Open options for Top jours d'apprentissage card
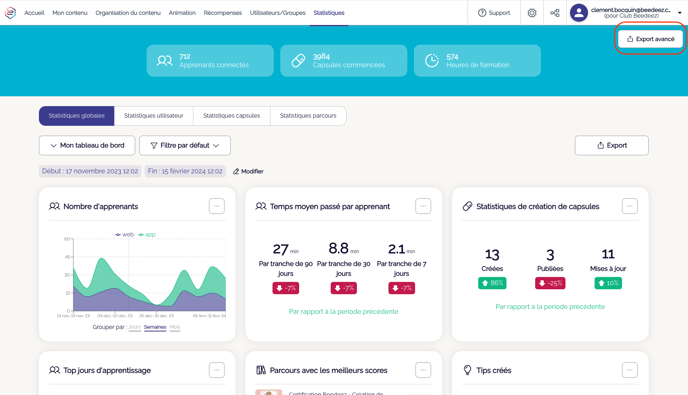 point(217,370)
